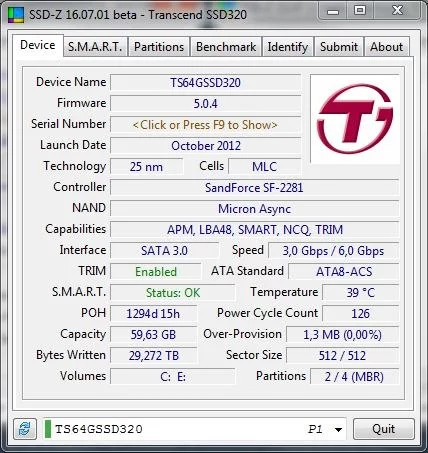Click speed value 3,0 Gbps / 6,0 Gbps

[333, 251]
